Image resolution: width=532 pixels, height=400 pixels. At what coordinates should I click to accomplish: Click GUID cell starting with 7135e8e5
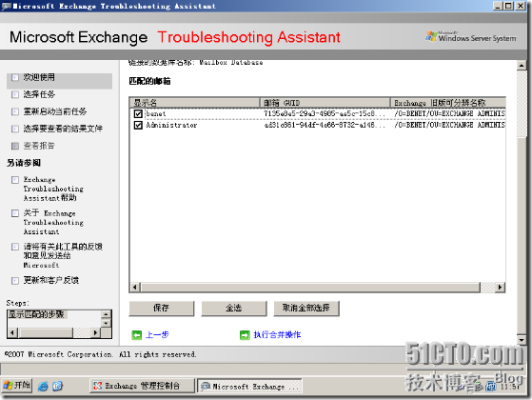[x=325, y=113]
